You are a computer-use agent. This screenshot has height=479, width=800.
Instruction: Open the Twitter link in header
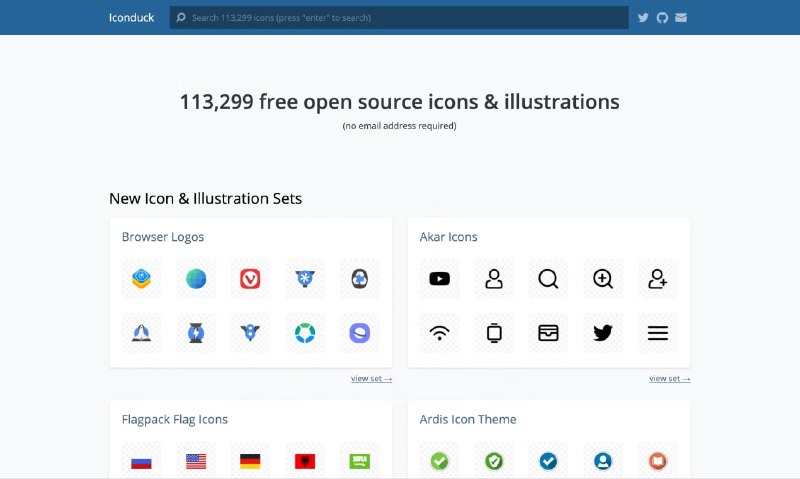coord(643,18)
